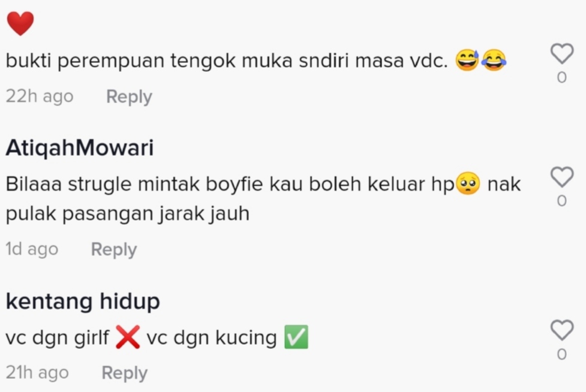The image size is (586, 392).
Task: Click the tears-of-joy emoji after 'vdc.'
Action: pyautogui.click(x=494, y=61)
